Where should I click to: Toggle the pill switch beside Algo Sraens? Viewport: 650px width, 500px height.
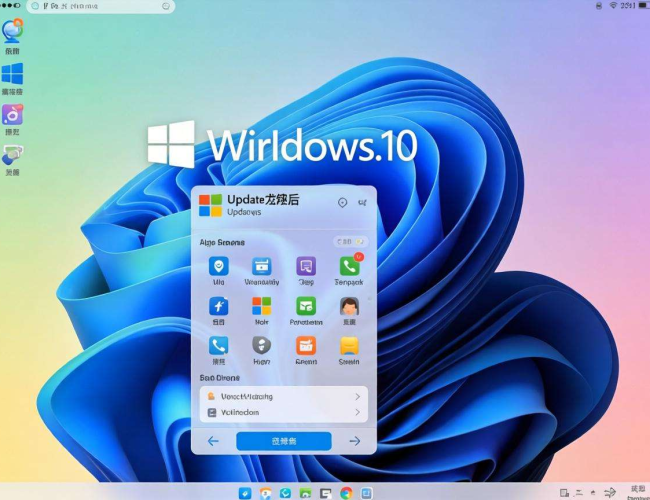coord(350,241)
